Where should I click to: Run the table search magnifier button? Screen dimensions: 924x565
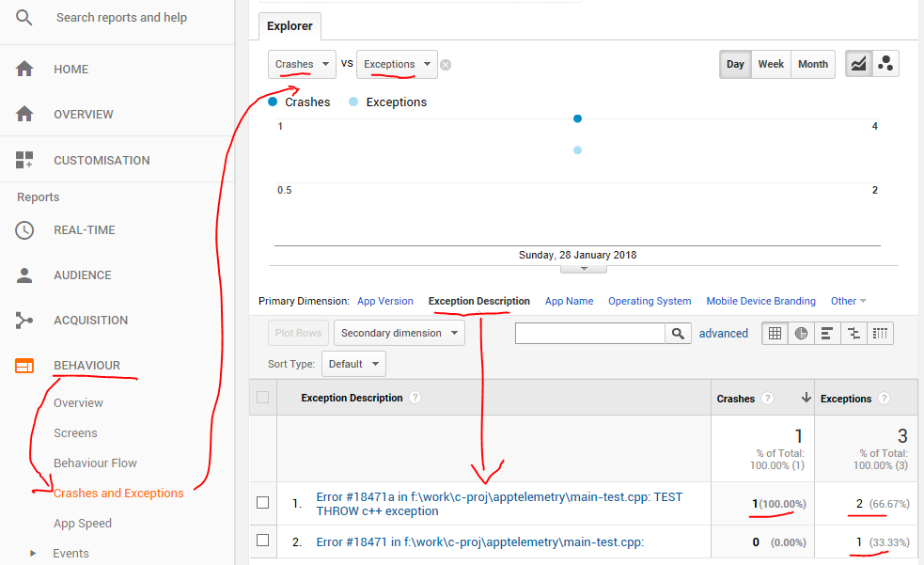point(678,334)
